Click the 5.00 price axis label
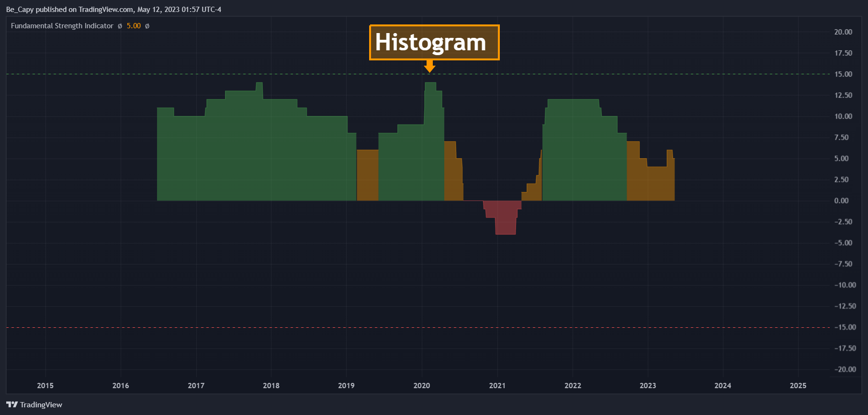 (841, 159)
